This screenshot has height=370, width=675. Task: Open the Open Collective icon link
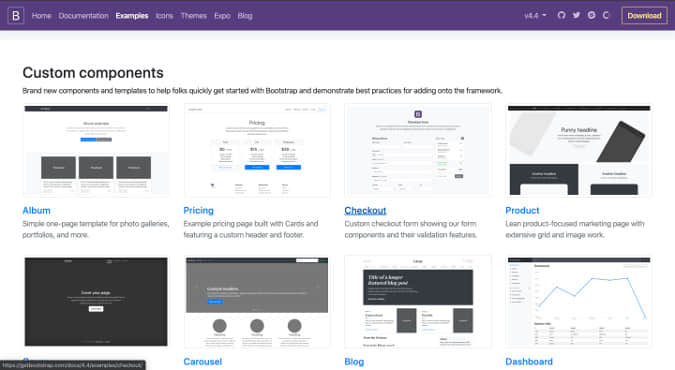(x=606, y=16)
